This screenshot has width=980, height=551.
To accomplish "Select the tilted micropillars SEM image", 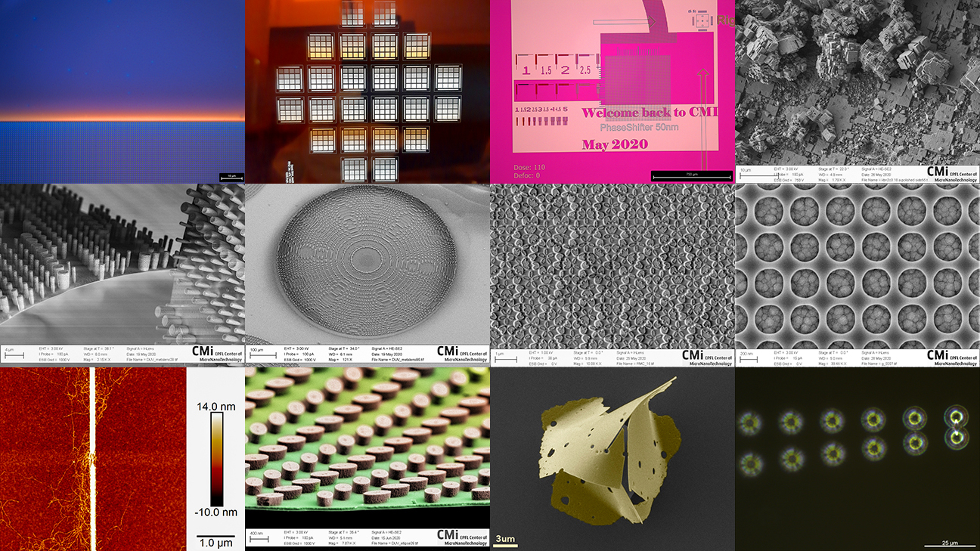I will point(122,265).
